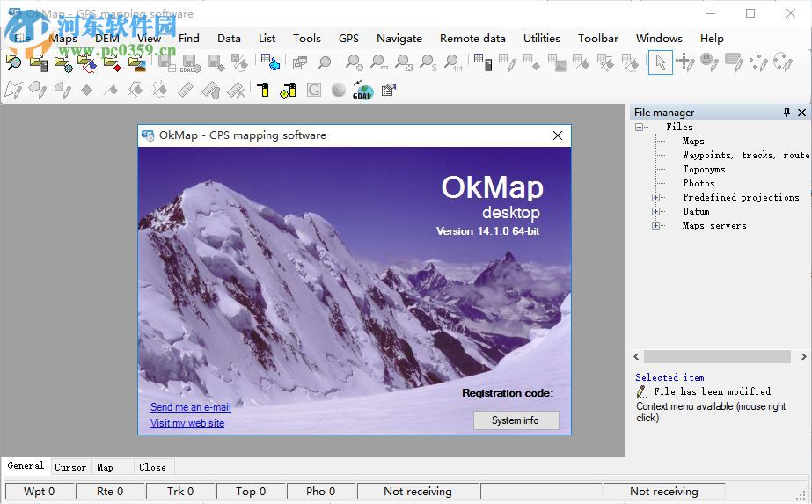Click the open folder with red diamond icon
Viewport: 812px width, 504px height.
point(112,62)
